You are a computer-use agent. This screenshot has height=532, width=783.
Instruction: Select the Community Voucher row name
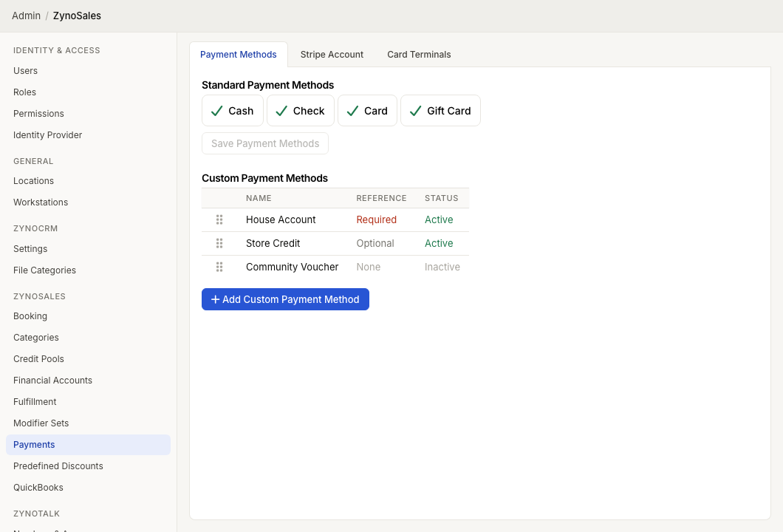pos(292,267)
